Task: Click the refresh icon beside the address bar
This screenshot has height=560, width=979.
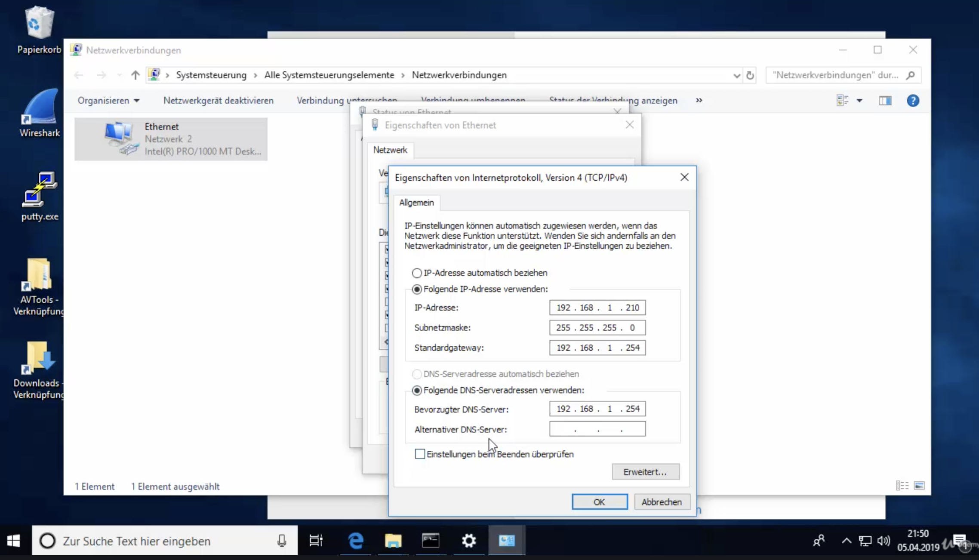Action: pyautogui.click(x=750, y=75)
